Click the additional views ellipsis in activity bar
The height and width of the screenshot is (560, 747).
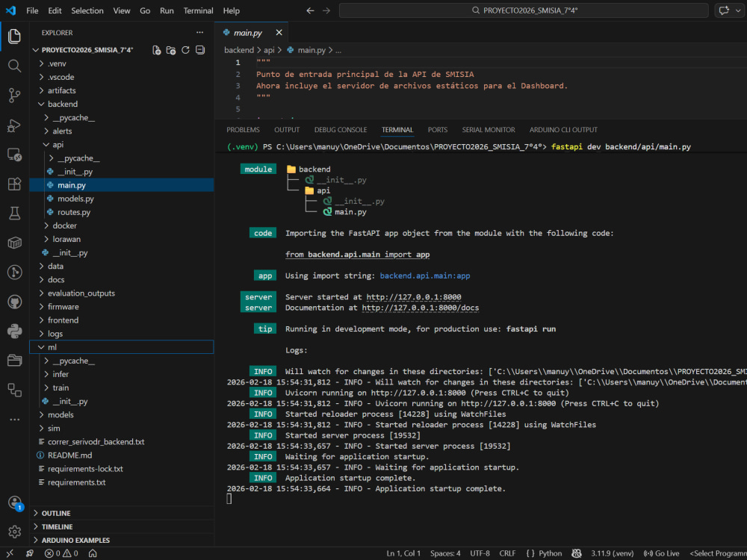click(14, 420)
